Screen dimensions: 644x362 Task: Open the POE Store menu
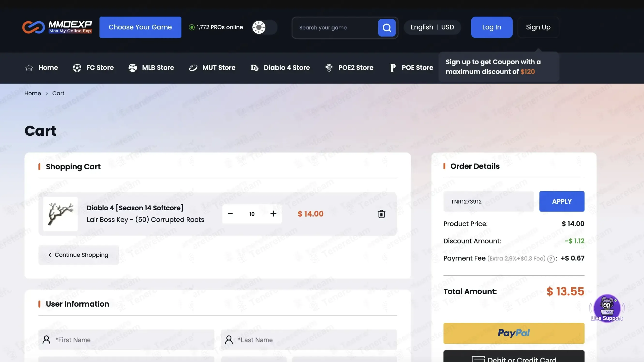coord(411,68)
